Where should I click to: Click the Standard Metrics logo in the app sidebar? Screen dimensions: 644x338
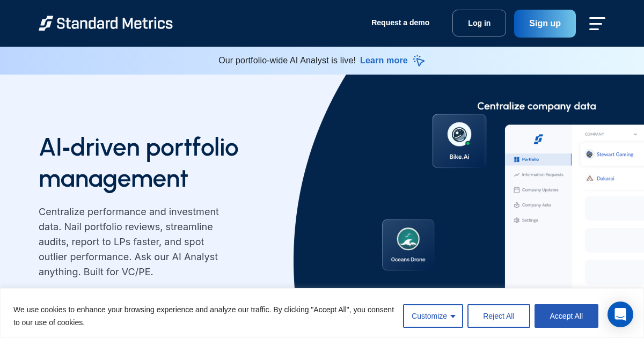pyautogui.click(x=538, y=139)
